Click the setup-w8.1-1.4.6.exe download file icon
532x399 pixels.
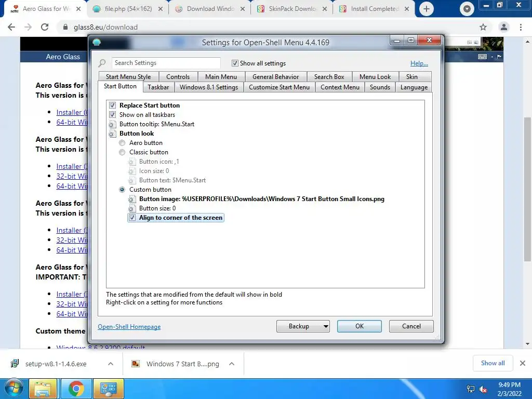click(x=15, y=364)
